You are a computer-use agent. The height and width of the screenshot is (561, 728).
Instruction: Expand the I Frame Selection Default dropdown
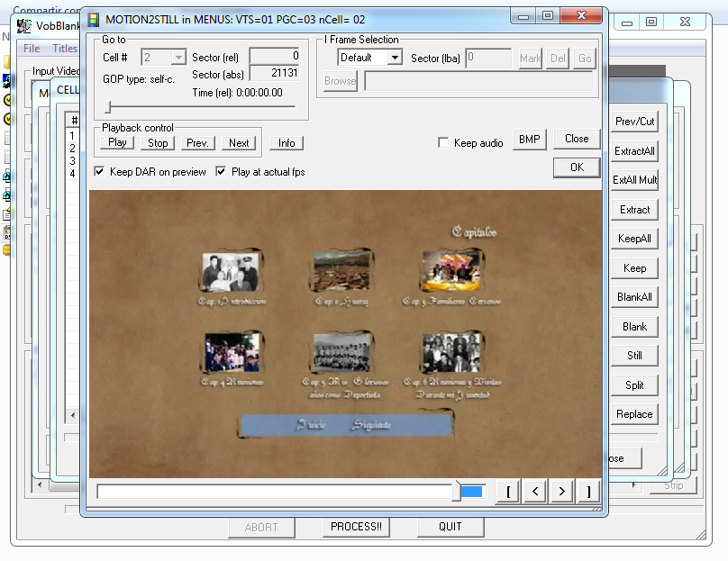click(x=395, y=58)
